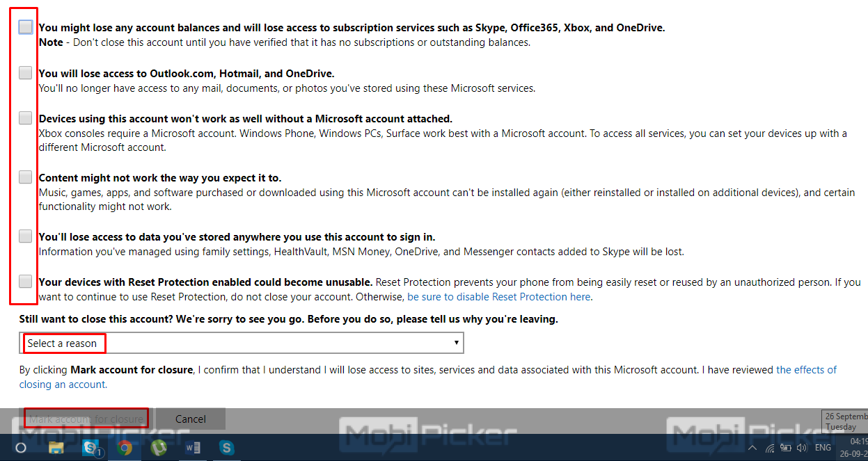Image resolution: width=868 pixels, height=461 pixels.
Task: Open the disable Reset Protection here link
Action: [x=499, y=296]
